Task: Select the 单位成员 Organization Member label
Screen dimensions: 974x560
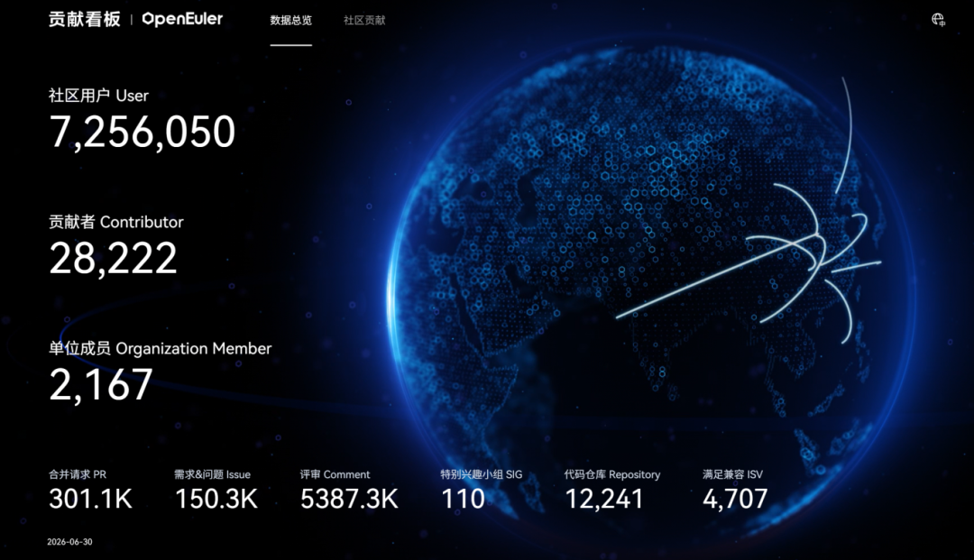Action: (x=161, y=349)
